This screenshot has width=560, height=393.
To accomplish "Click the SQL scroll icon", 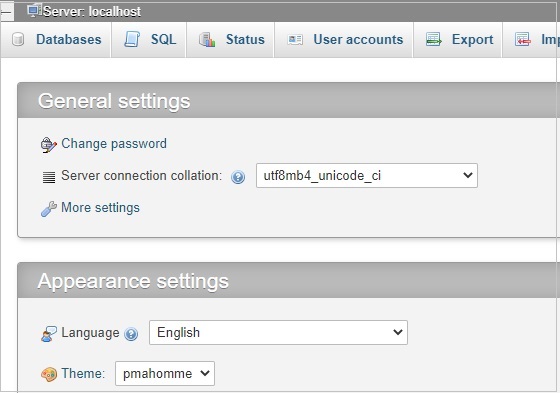I will [x=132, y=39].
